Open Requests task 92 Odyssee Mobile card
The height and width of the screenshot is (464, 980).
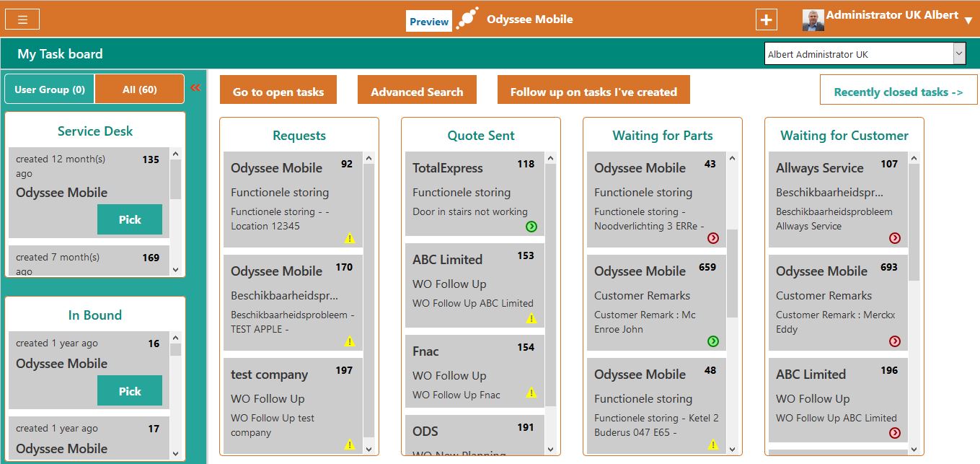293,200
